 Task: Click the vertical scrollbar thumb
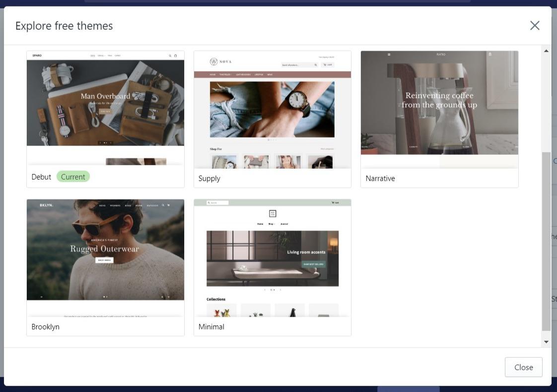pos(547,242)
